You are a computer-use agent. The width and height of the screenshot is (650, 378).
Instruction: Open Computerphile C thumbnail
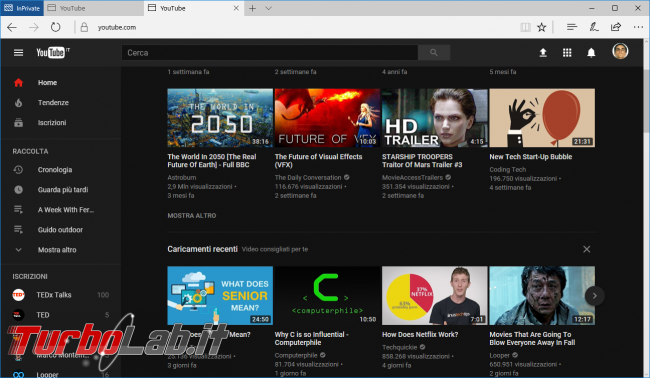(327, 296)
